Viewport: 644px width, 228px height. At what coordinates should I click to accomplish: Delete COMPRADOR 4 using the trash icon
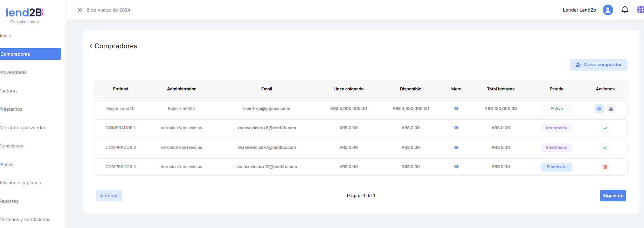tap(605, 167)
